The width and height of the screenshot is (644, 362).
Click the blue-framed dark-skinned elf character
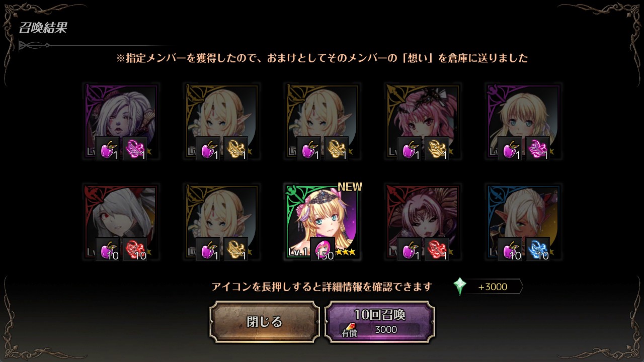[x=523, y=222]
